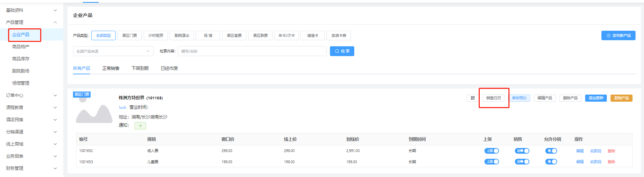
Task: Expand the 财务管理 sidebar menu
Action: pos(31,168)
